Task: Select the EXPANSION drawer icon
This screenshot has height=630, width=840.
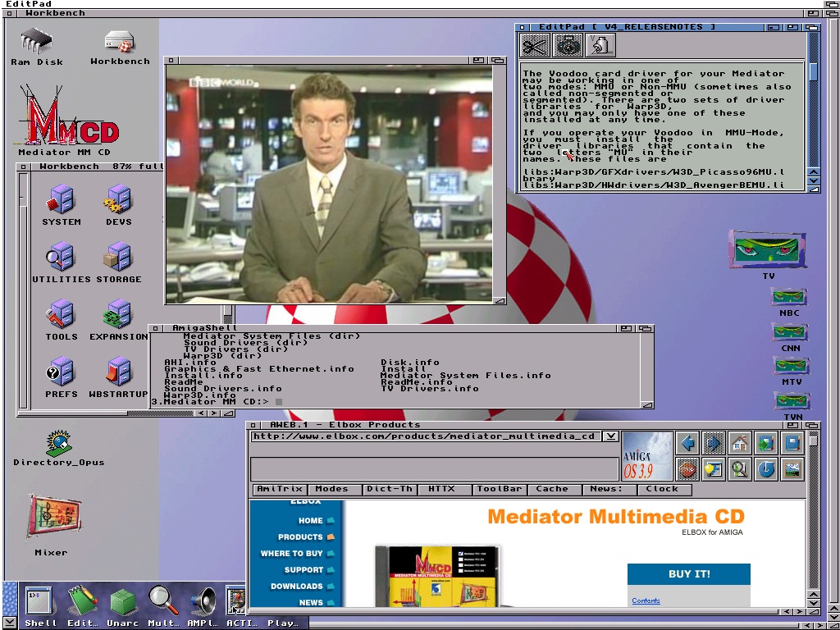Action: click(x=118, y=314)
